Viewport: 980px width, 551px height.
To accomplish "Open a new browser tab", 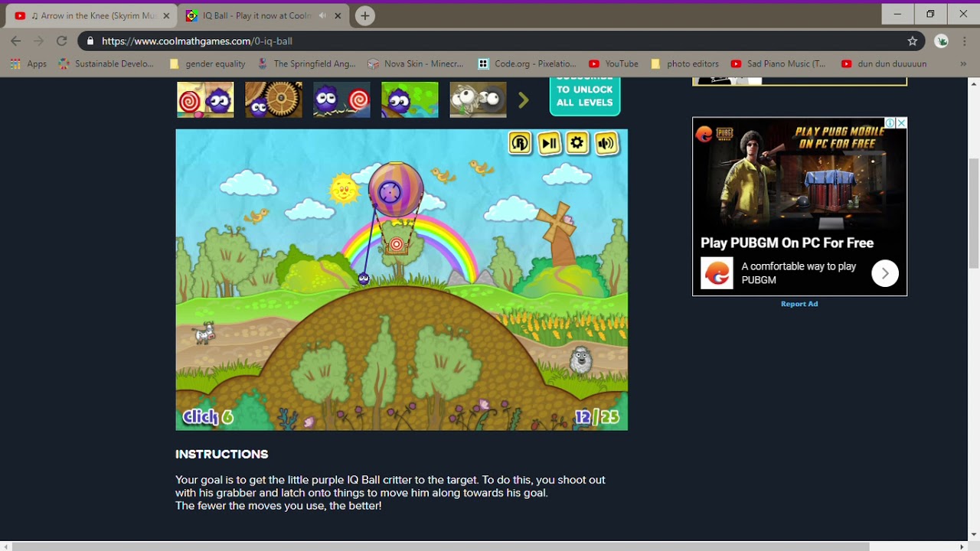I will (x=365, y=15).
